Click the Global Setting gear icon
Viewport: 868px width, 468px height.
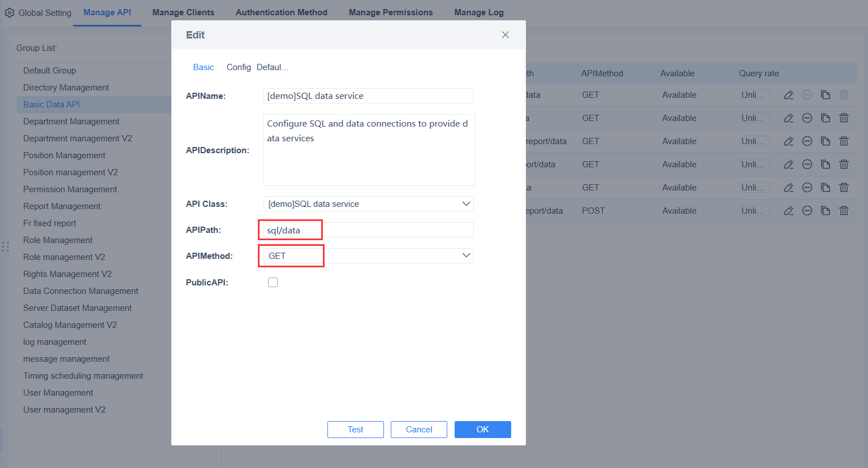tap(10, 12)
